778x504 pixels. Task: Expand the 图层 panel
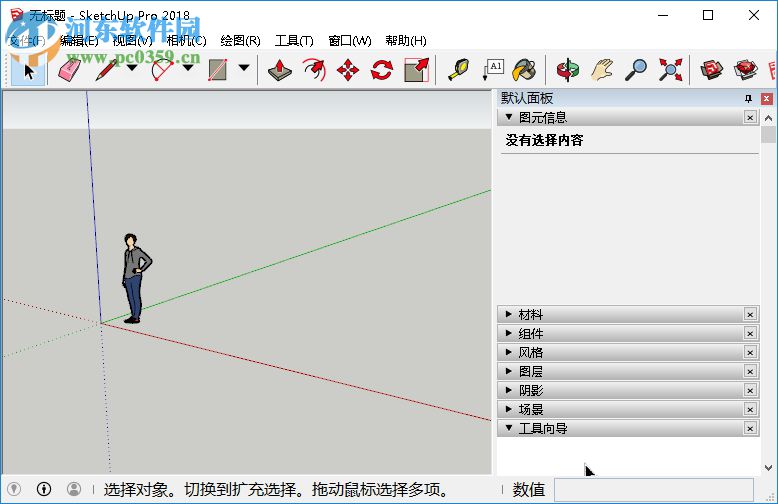pos(509,371)
